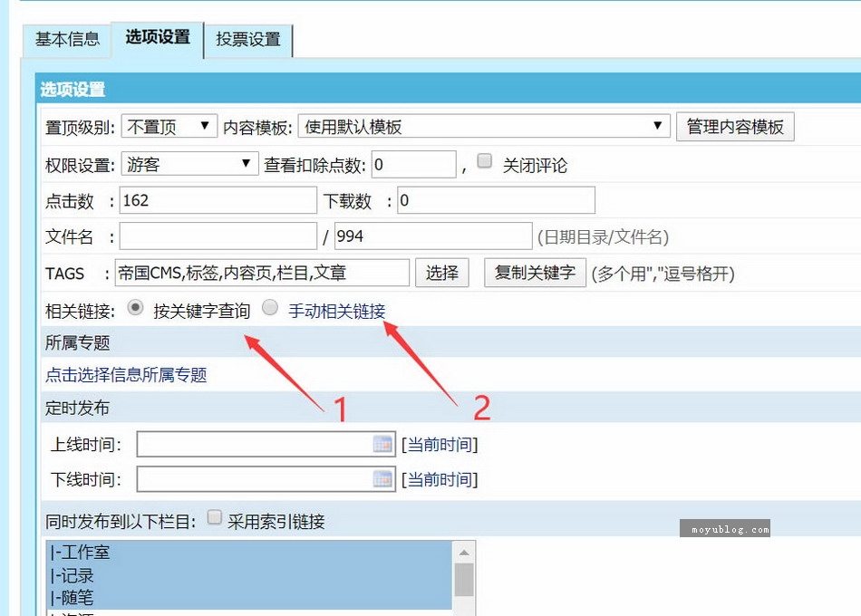
Task: Check 采用索引链接 option
Action: click(214, 516)
